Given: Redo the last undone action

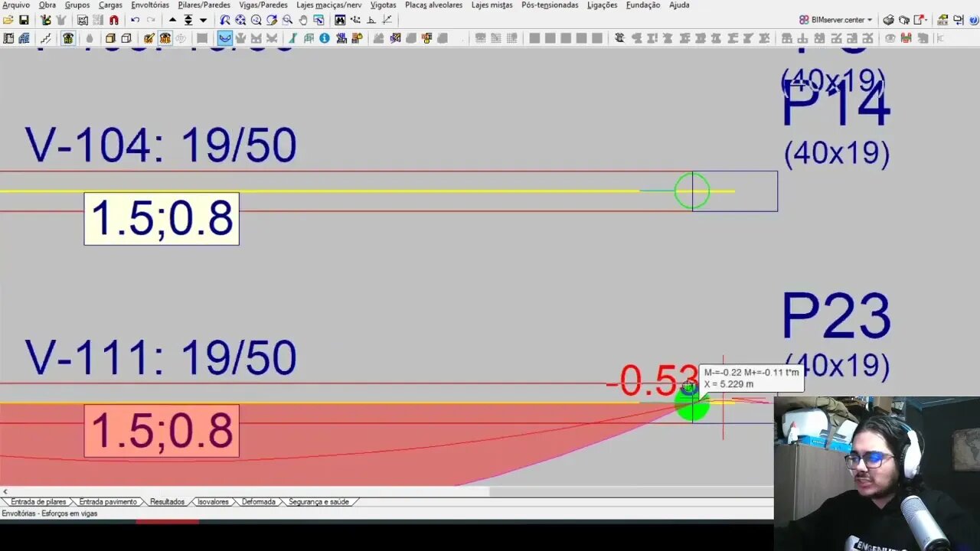Looking at the screenshot, I should [x=151, y=20].
